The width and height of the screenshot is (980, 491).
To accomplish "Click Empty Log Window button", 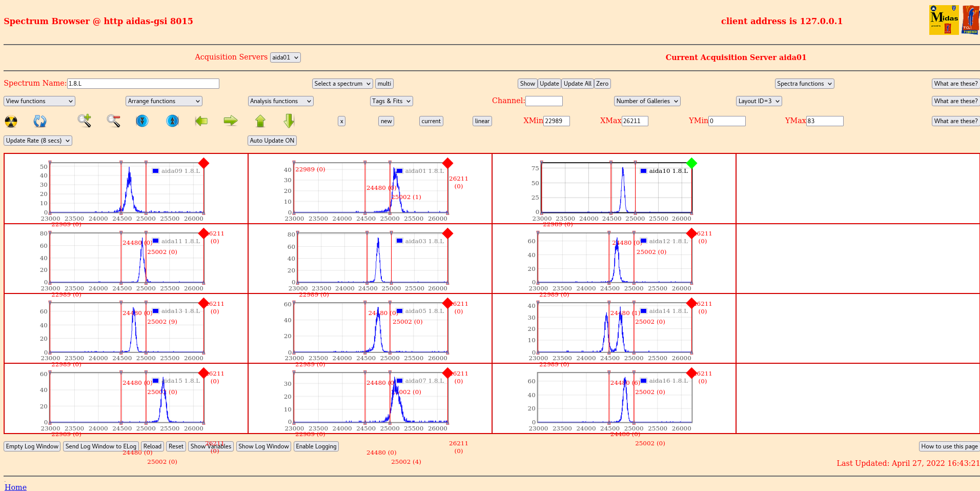I will (x=32, y=446).
